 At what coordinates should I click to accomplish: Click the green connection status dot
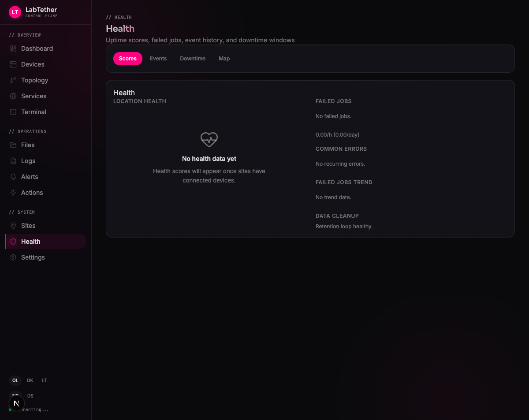pyautogui.click(x=10, y=410)
